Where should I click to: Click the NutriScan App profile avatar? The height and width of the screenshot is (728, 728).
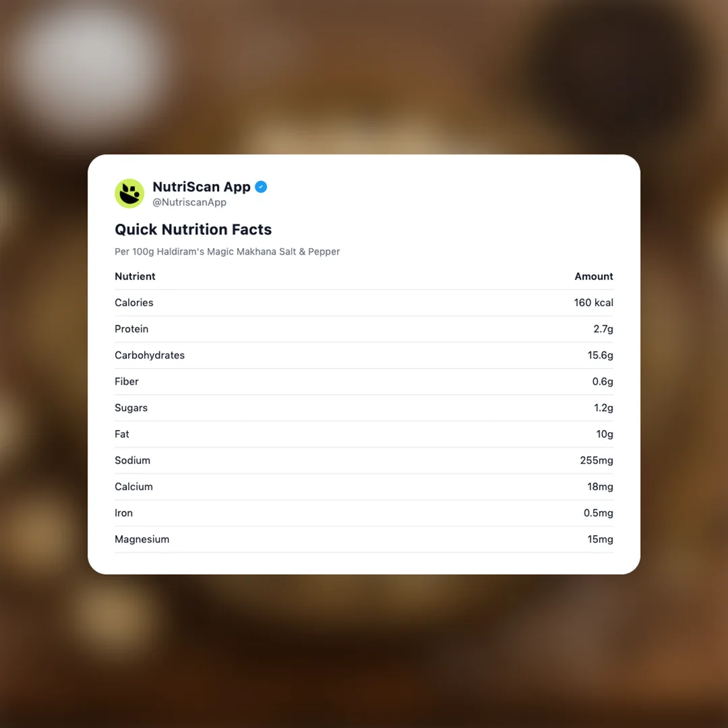(x=129, y=193)
